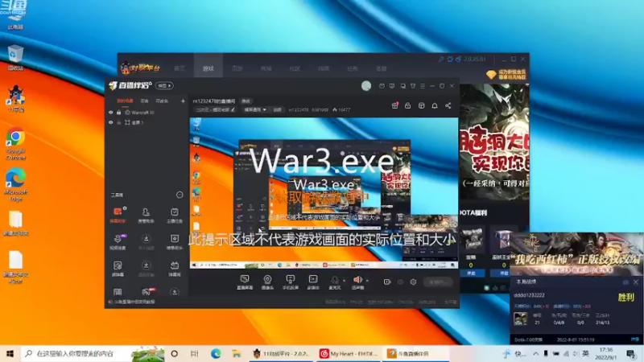The width and height of the screenshot is (644, 362).
Task: Toggle visibility eye of the Warcraft III source
Action: (110, 113)
